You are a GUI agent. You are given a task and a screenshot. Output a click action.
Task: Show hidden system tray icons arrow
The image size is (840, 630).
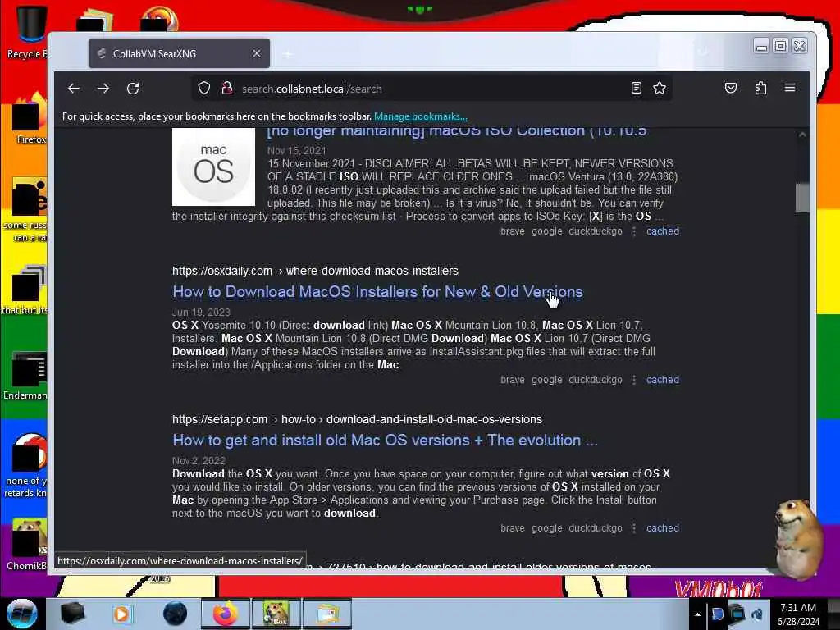pos(697,614)
